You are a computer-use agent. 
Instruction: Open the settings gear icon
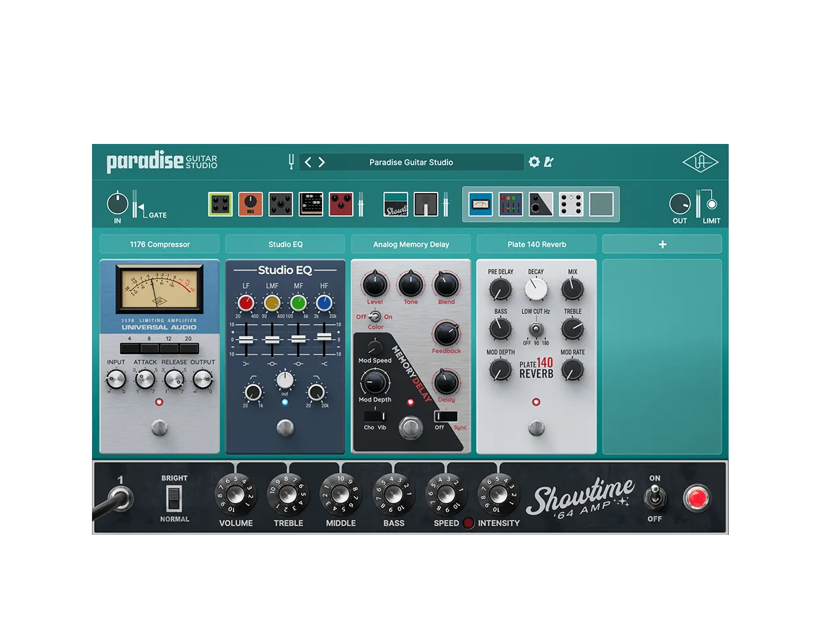click(x=534, y=162)
